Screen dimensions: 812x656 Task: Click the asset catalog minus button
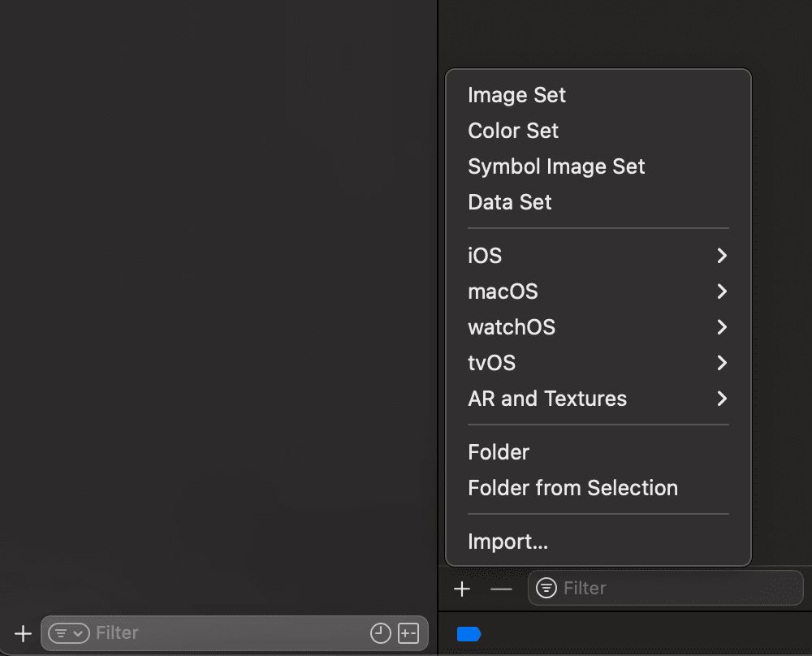tap(501, 589)
